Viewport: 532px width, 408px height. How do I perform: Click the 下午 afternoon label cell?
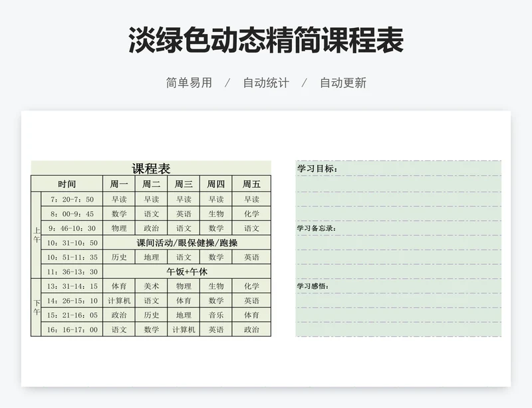click(x=36, y=307)
